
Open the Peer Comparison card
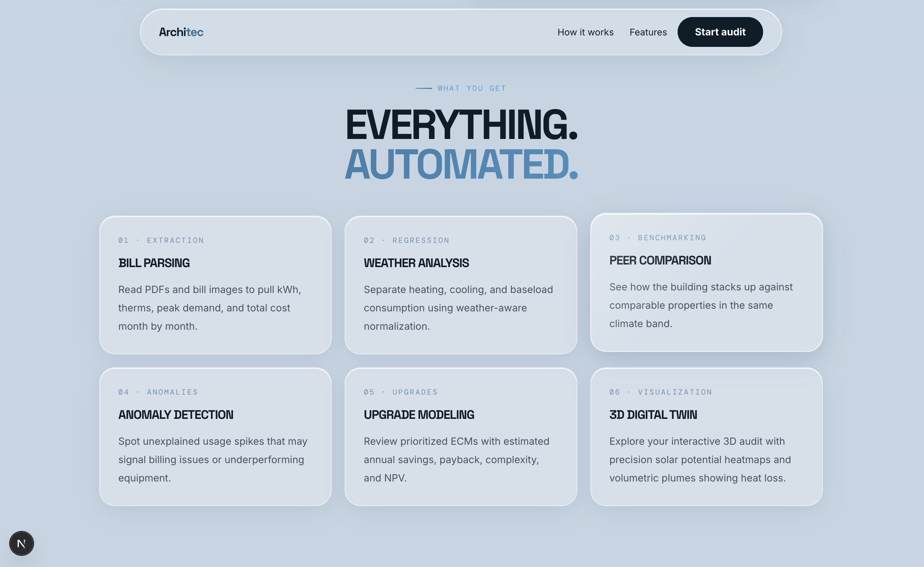point(706,283)
